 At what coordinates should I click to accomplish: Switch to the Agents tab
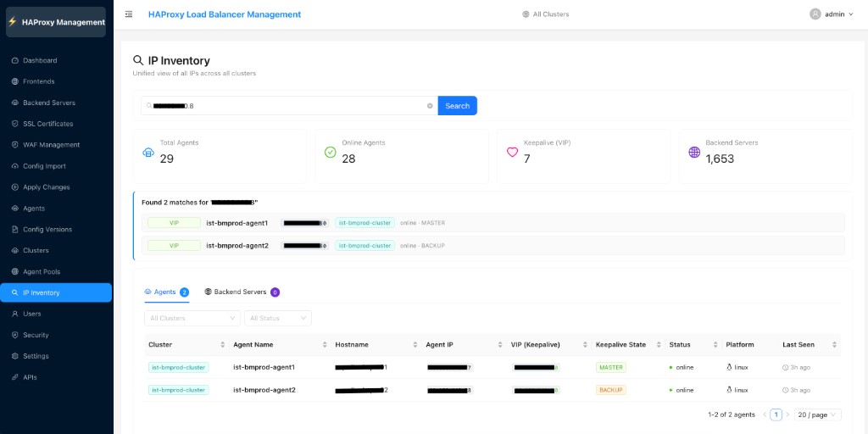[167, 292]
